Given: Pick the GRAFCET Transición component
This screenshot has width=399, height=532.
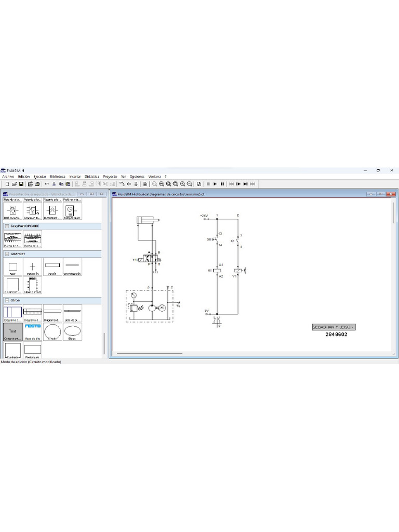Looking at the screenshot, I should coord(32,267).
